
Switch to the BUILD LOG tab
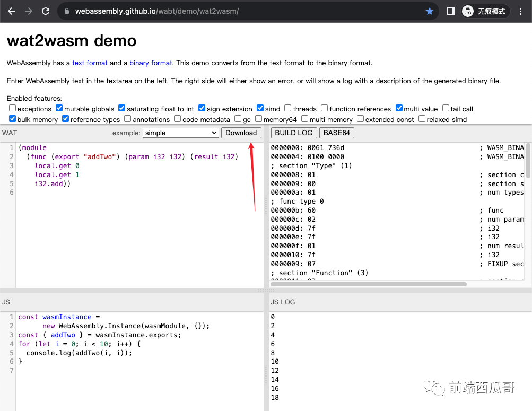[x=294, y=133]
